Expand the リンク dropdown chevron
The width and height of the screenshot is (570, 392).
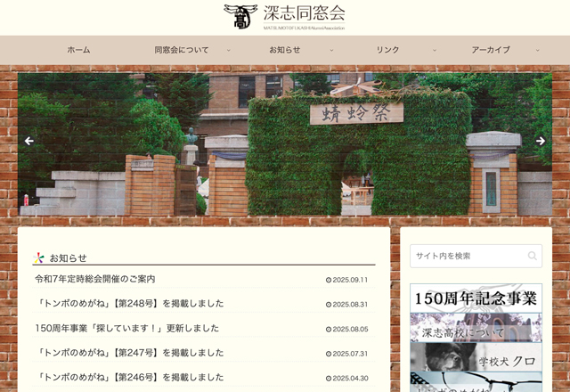pos(435,50)
